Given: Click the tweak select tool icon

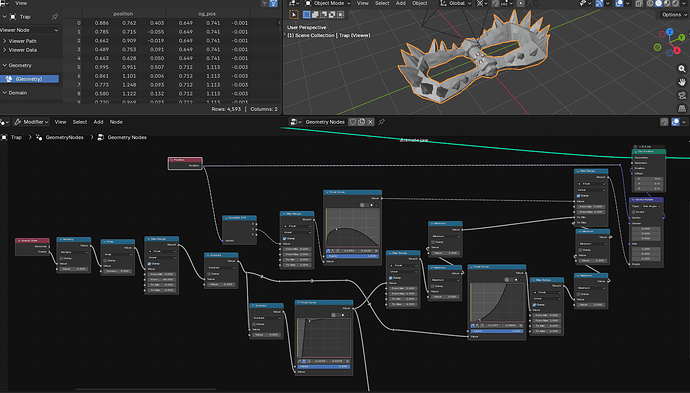Looking at the screenshot, I should click(294, 15).
